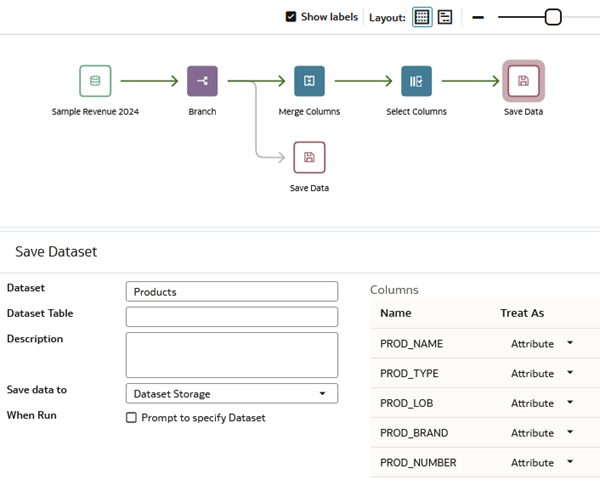This screenshot has width=600, height=485.
Task: Switch to grid layout view icon
Action: [x=422, y=17]
